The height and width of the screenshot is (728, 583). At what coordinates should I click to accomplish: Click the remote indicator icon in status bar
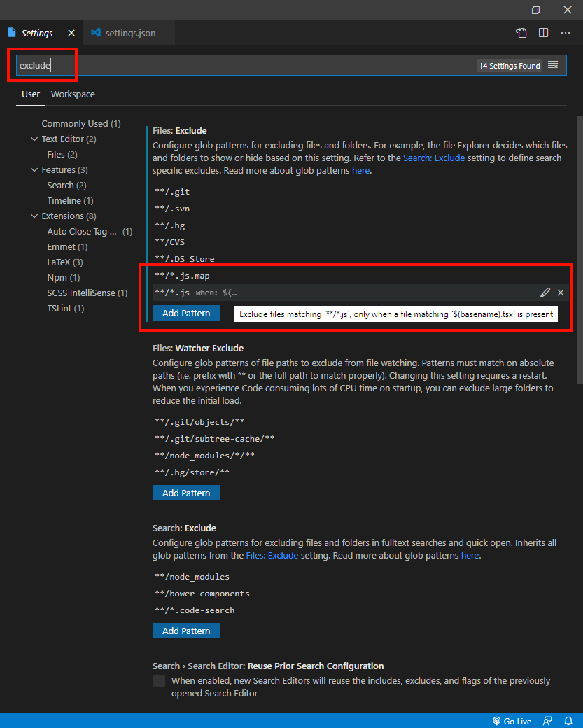pyautogui.click(x=548, y=721)
